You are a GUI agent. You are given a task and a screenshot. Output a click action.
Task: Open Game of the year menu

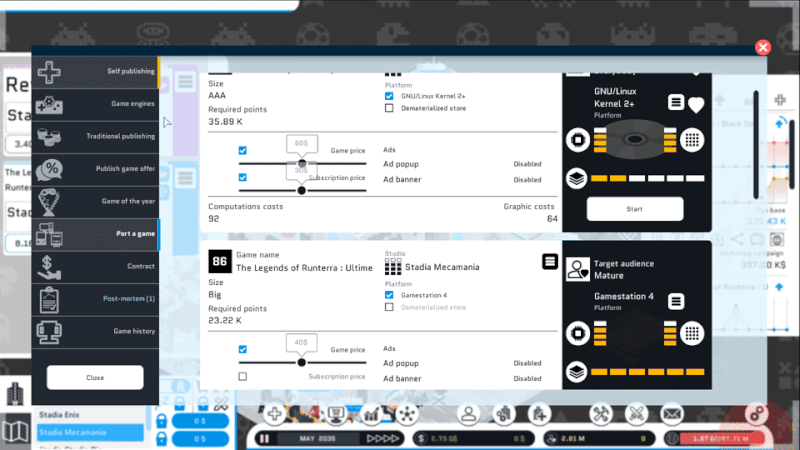95,202
